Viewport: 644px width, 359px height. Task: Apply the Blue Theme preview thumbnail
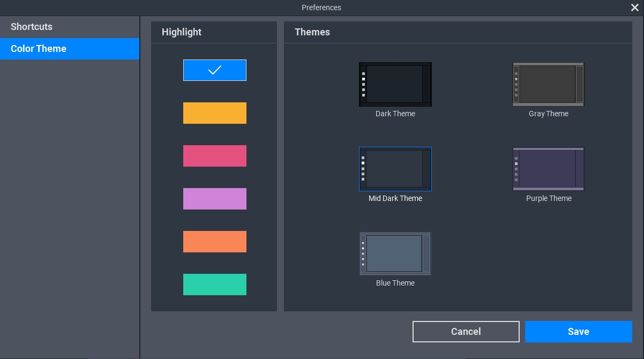pyautogui.click(x=395, y=253)
